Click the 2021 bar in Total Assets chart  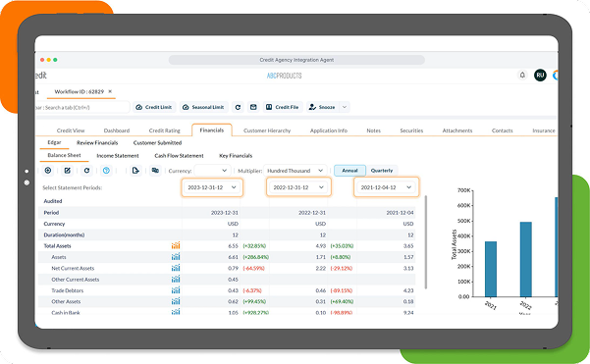tap(491, 269)
